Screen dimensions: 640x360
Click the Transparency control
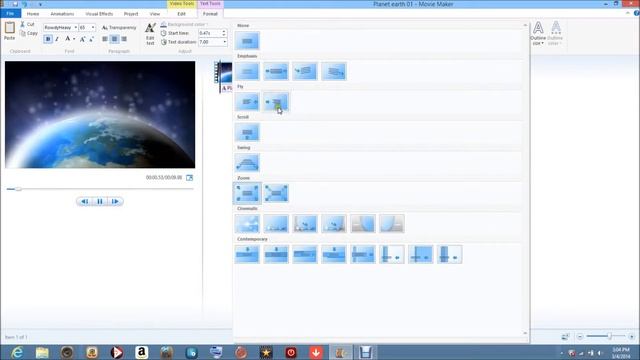pos(119,27)
